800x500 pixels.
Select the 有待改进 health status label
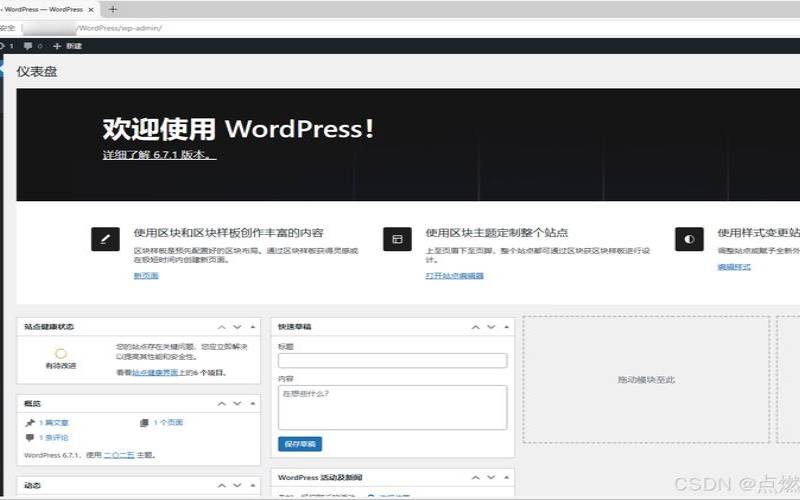[x=61, y=366]
